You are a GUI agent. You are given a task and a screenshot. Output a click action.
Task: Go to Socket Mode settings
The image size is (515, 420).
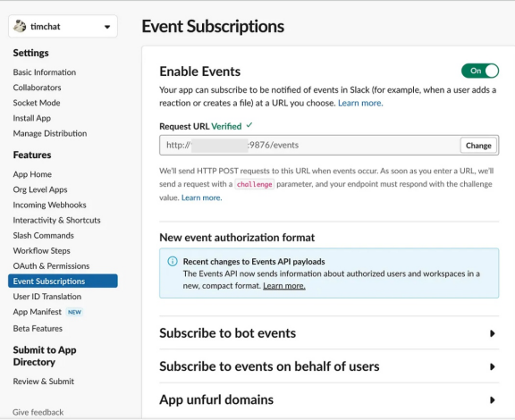pyautogui.click(x=37, y=103)
